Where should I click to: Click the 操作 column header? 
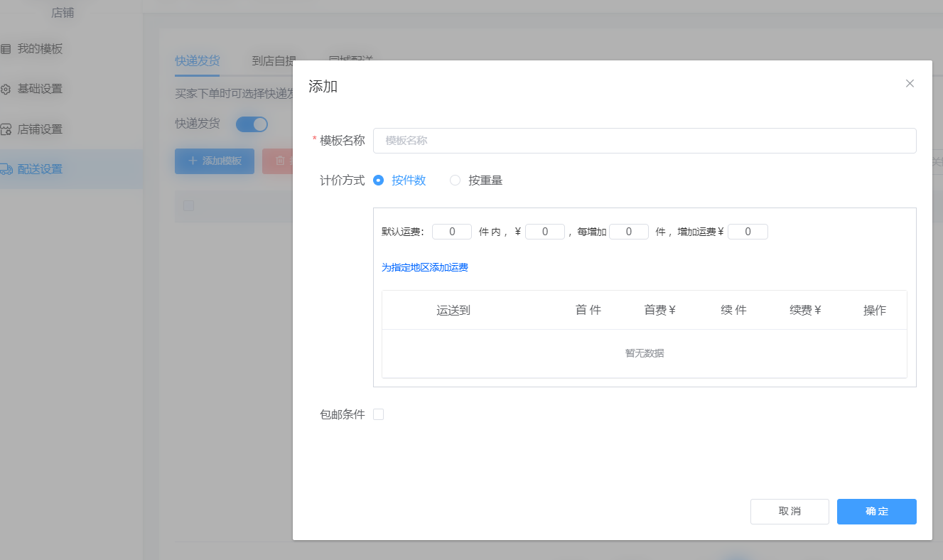875,311
